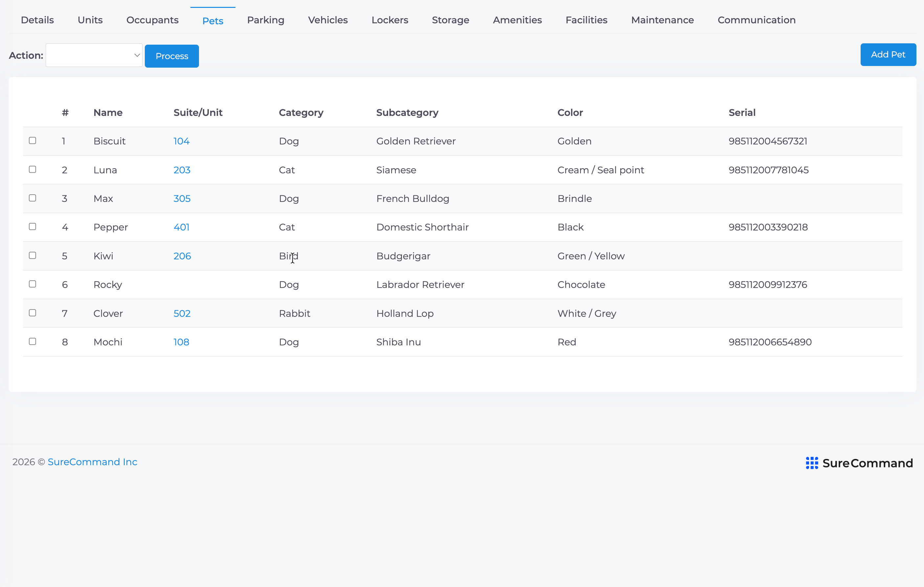
Task: Click the Process button
Action: point(172,56)
